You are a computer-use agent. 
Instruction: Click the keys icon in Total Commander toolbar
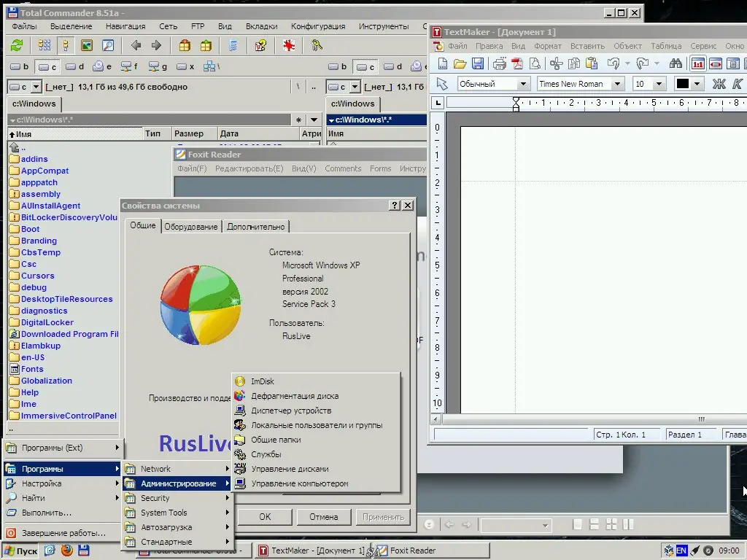[x=317, y=46]
